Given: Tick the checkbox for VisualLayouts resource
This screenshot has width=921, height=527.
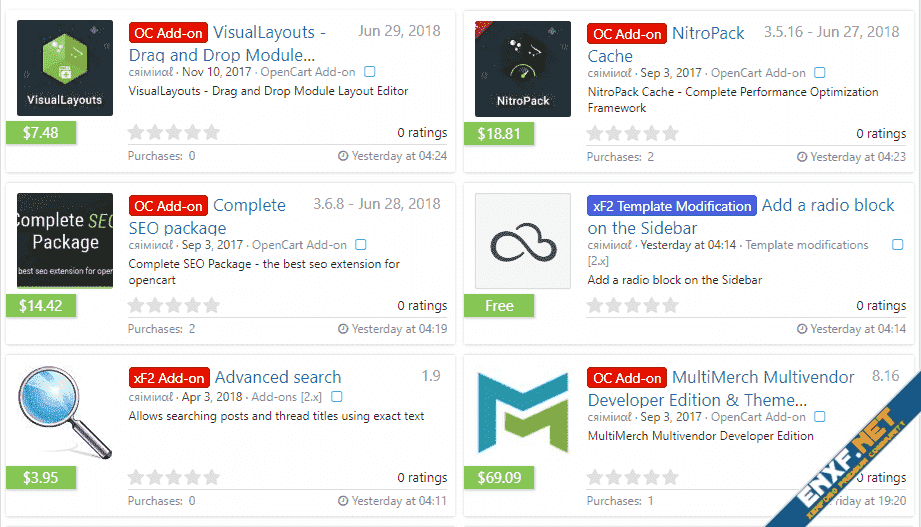Looking at the screenshot, I should pos(370,72).
